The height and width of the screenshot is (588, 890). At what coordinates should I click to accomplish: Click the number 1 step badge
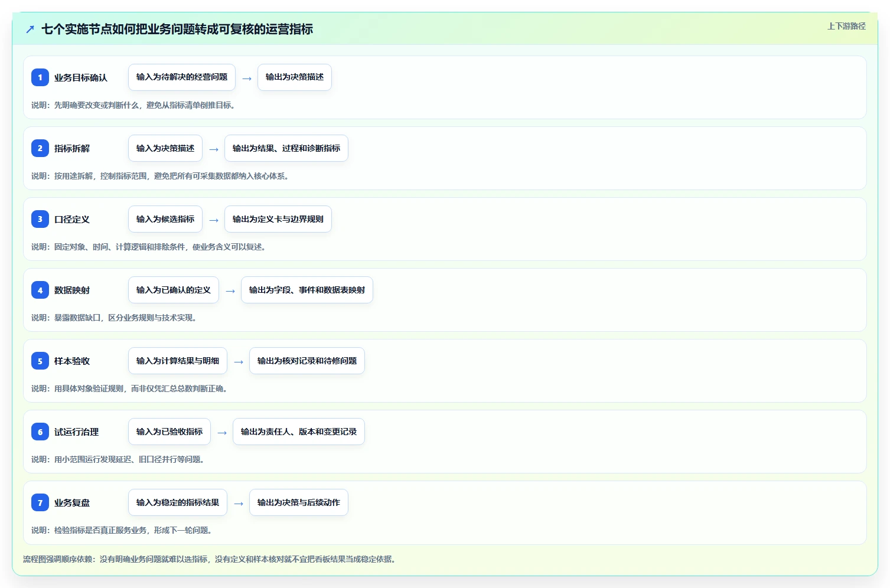pos(40,77)
